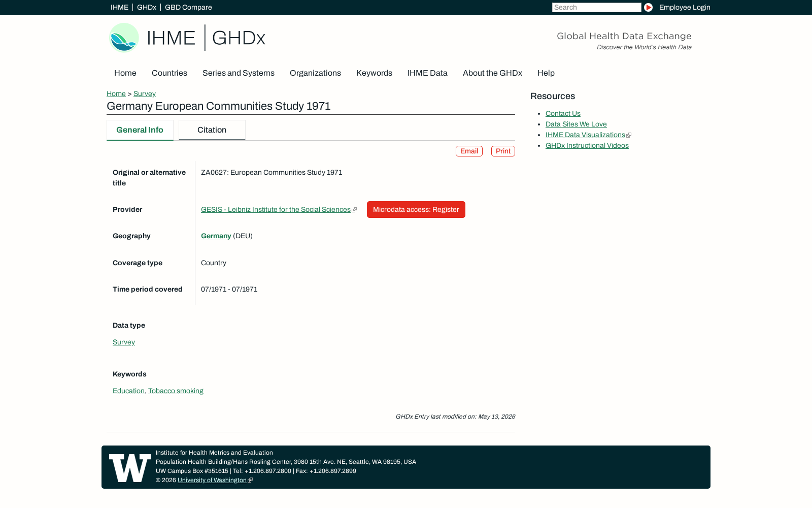This screenshot has height=508, width=812.
Task: Open the IHME link in top bar
Action: point(119,7)
